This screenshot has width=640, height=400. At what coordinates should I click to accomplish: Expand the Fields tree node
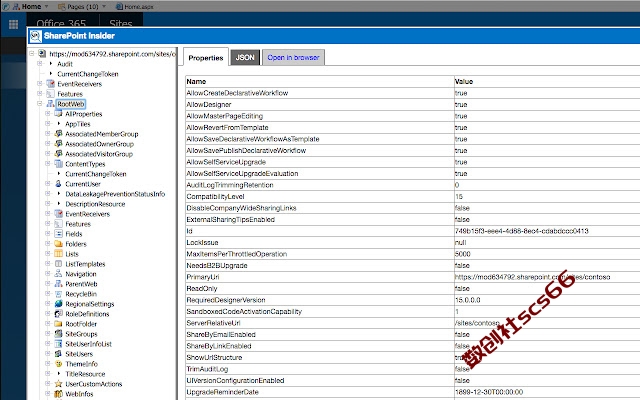coord(48,234)
